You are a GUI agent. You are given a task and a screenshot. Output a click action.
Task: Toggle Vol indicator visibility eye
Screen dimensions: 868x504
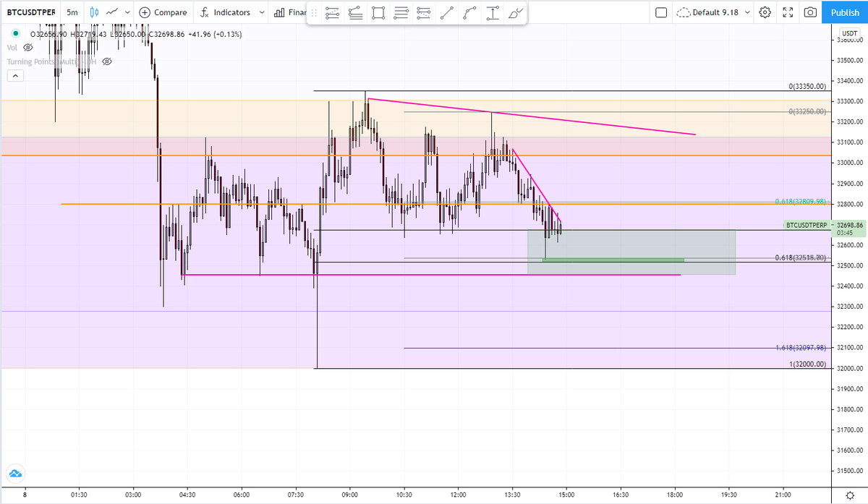click(28, 47)
